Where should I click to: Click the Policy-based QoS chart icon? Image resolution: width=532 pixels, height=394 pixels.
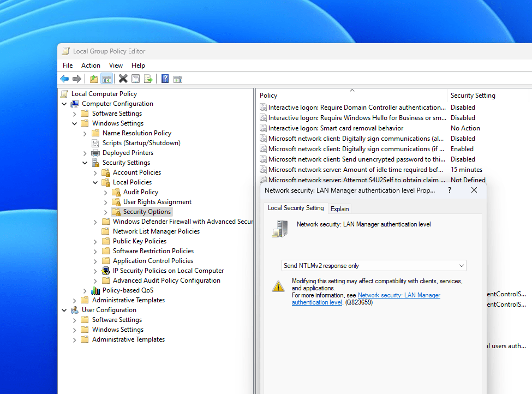pos(95,290)
